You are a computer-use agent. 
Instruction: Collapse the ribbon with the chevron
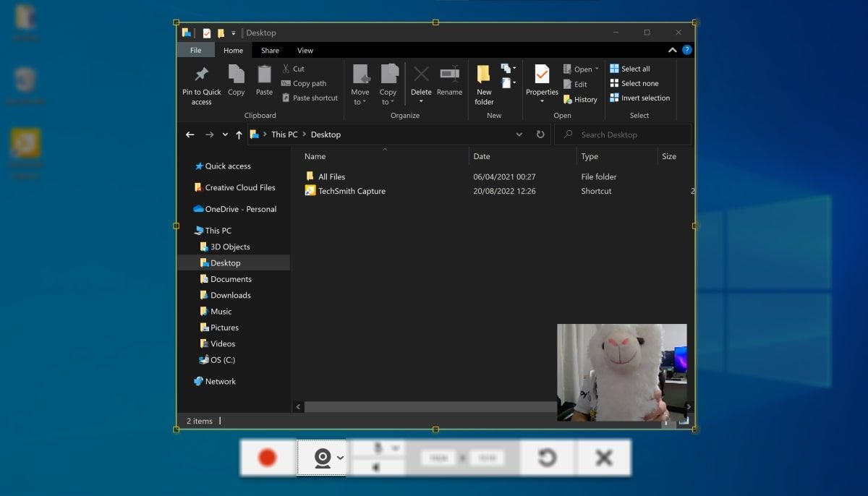[672, 51]
